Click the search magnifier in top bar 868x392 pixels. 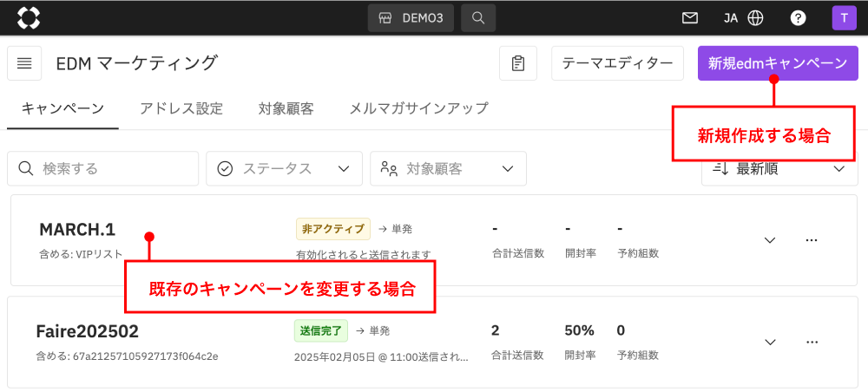click(478, 17)
